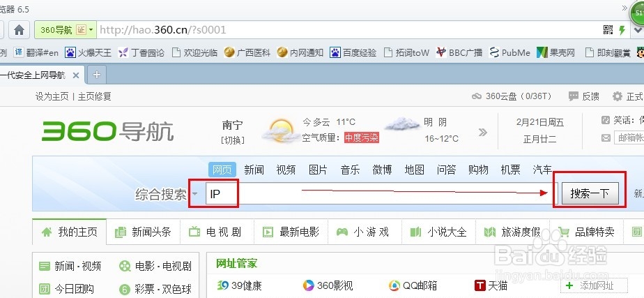Open 电视剧 tab

217,232
